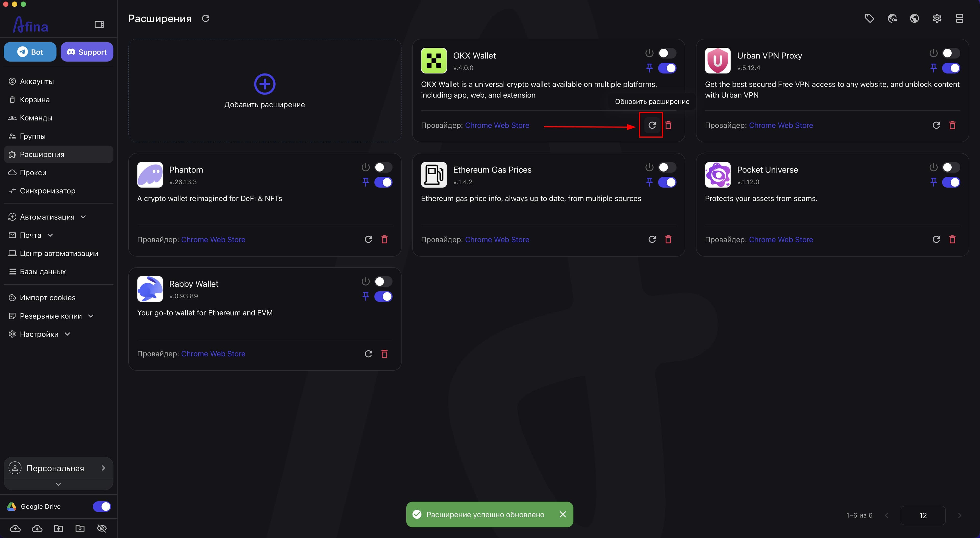Update the Rabby Wallet extension
980x538 pixels.
pos(368,354)
